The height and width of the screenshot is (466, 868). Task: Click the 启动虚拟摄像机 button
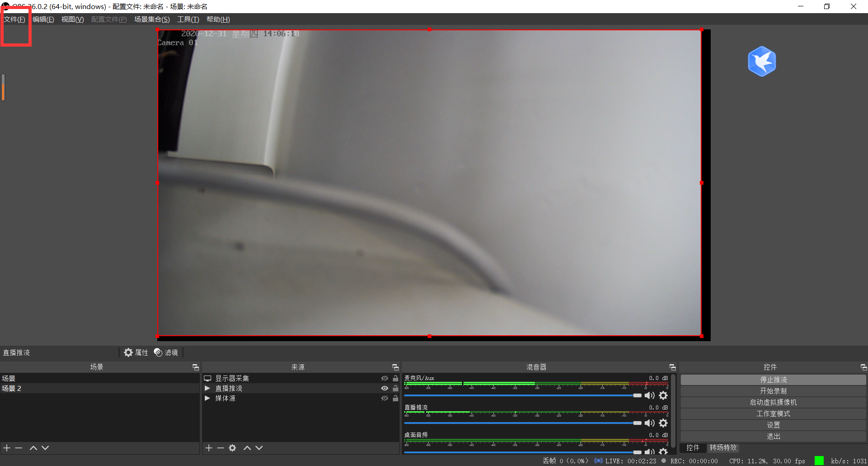774,402
